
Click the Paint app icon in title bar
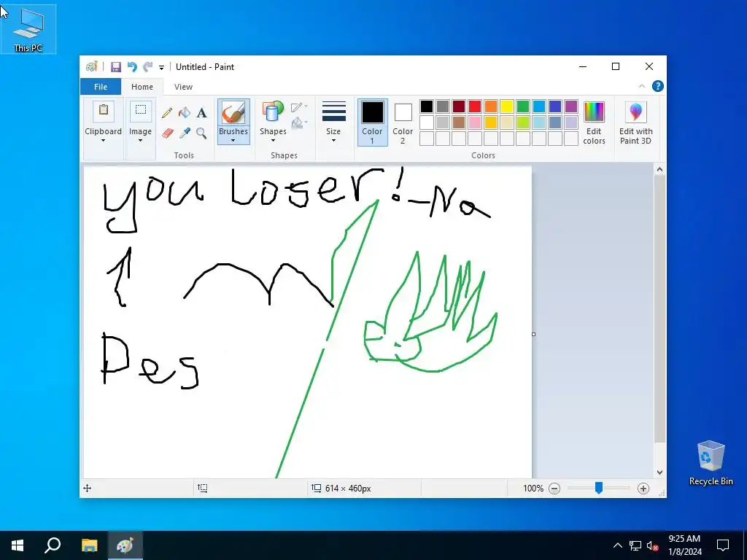91,66
